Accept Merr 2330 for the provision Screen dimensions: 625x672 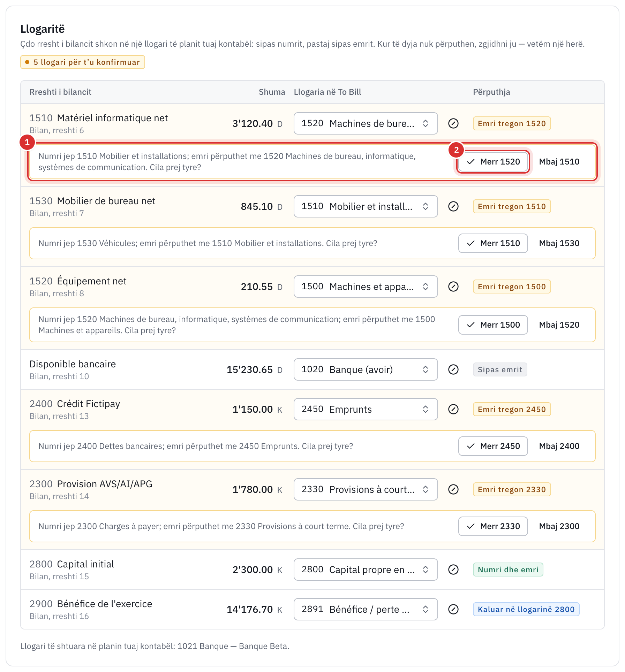click(493, 526)
